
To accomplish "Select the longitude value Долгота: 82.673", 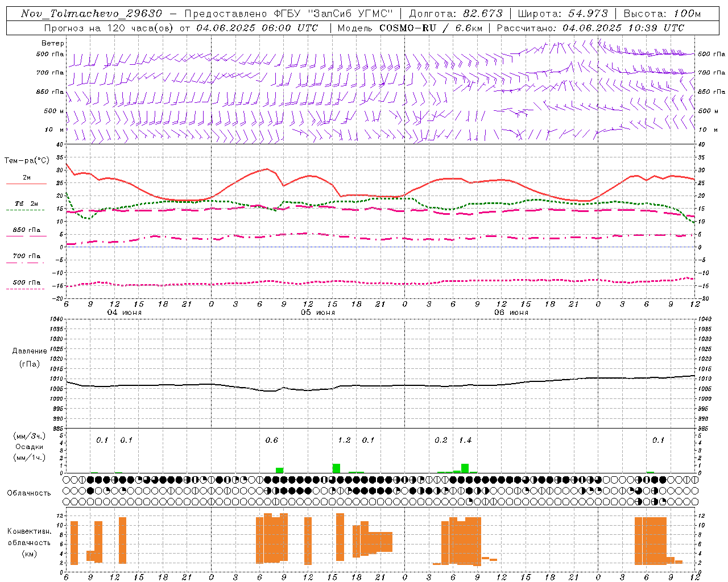I will point(456,14).
